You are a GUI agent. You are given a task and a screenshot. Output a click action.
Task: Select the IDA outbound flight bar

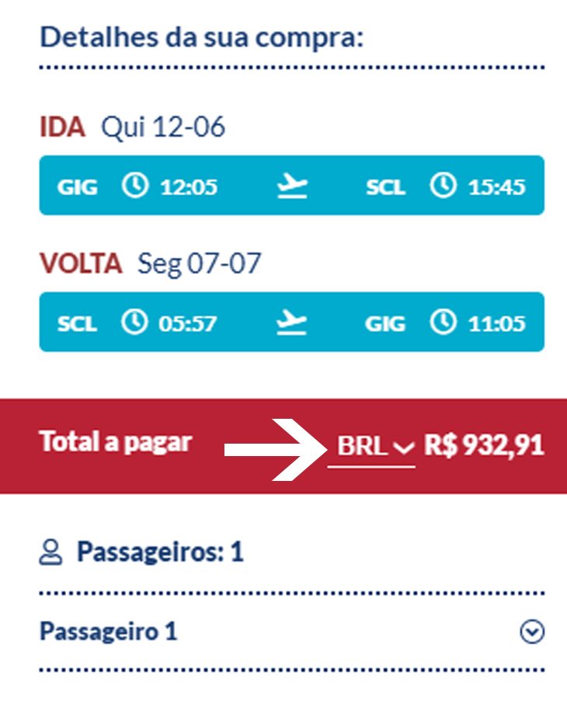292,185
